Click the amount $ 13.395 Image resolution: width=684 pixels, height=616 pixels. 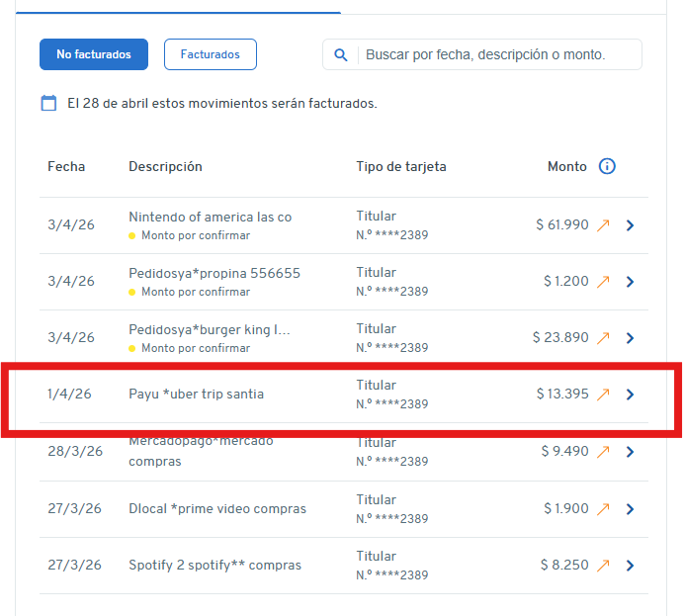pos(562,394)
